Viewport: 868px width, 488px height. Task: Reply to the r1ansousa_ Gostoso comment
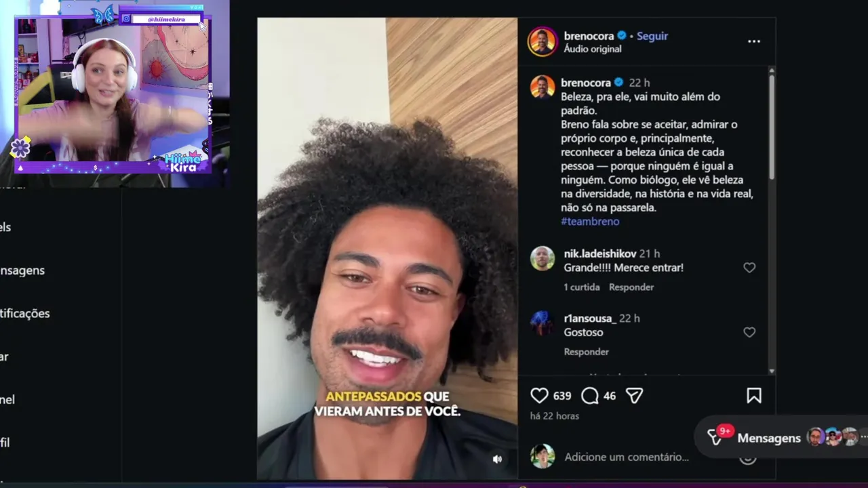click(587, 352)
